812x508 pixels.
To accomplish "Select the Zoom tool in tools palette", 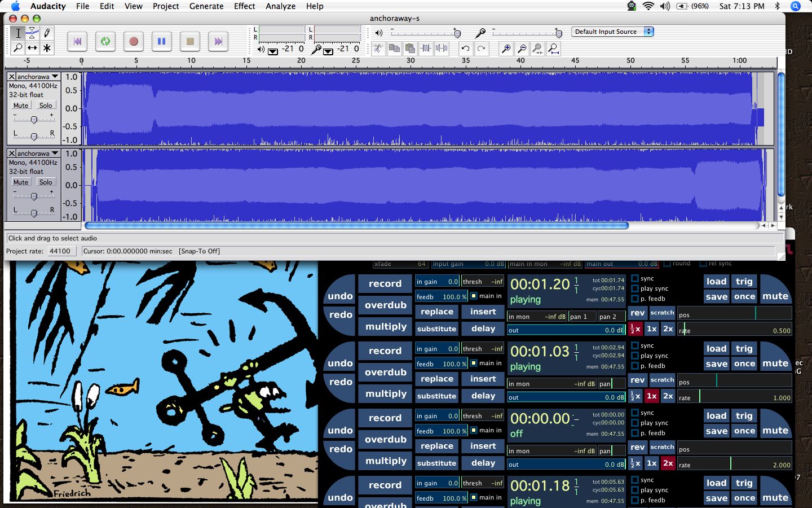I will point(18,47).
